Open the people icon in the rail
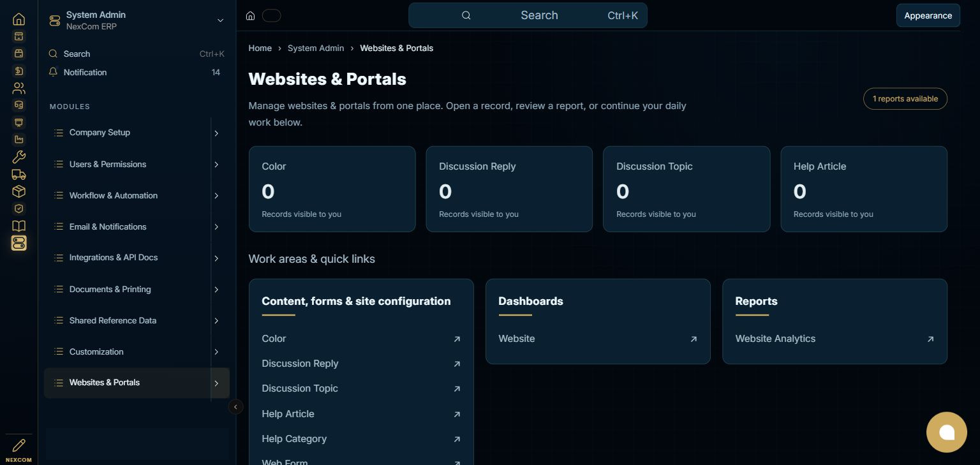Screen dimensions: 980x465 pyautogui.click(x=19, y=88)
